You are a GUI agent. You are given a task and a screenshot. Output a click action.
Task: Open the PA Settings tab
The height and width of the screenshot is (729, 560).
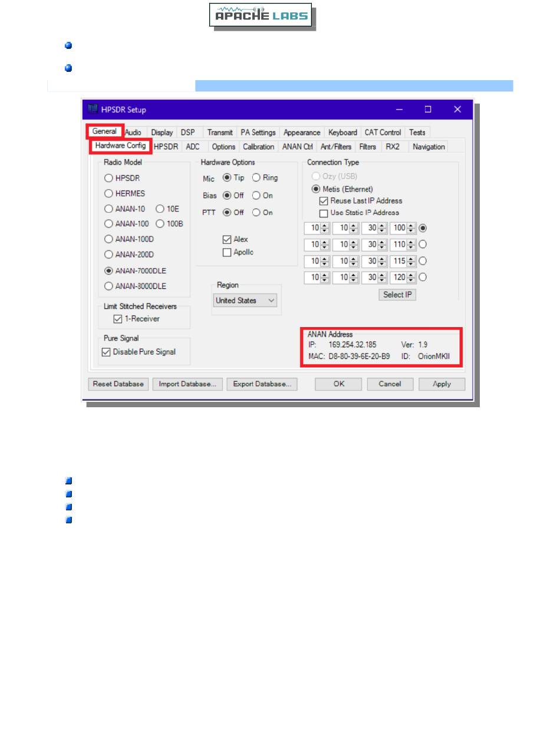(258, 133)
